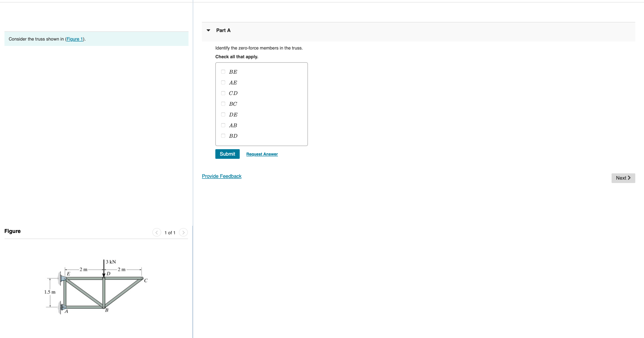Click the Next button
Screen dimensions: 644x338
[623, 178]
